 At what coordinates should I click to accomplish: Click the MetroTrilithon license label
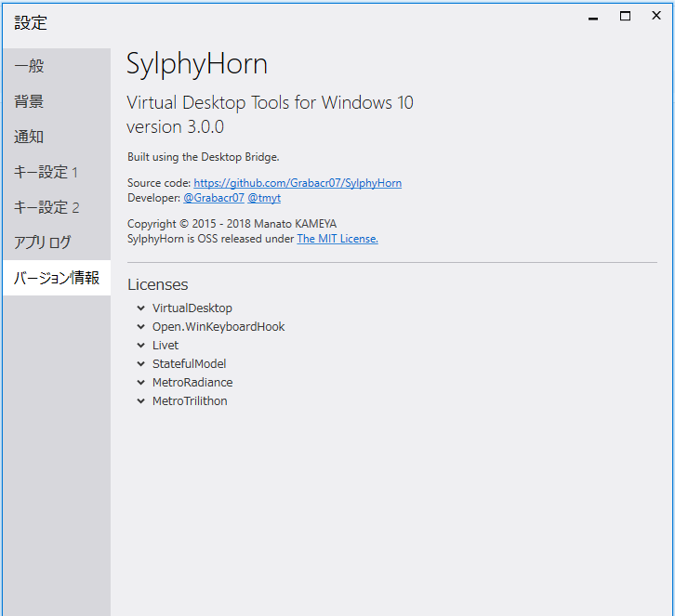(190, 401)
